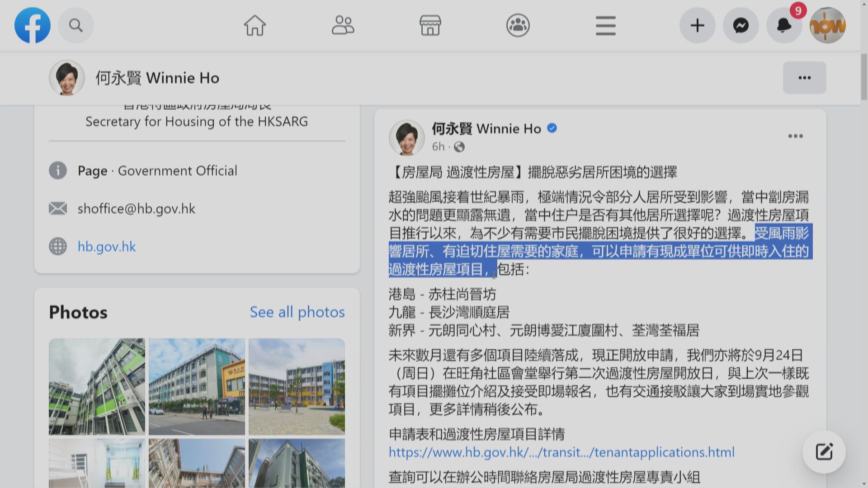Open Marketplace
Viewport: 868px width, 488px height.
click(x=430, y=25)
